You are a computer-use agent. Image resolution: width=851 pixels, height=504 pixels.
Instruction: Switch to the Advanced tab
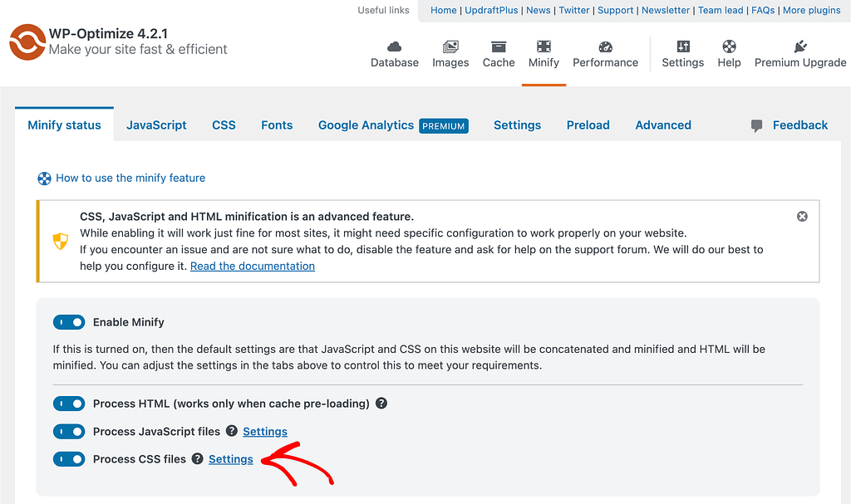[x=663, y=125]
